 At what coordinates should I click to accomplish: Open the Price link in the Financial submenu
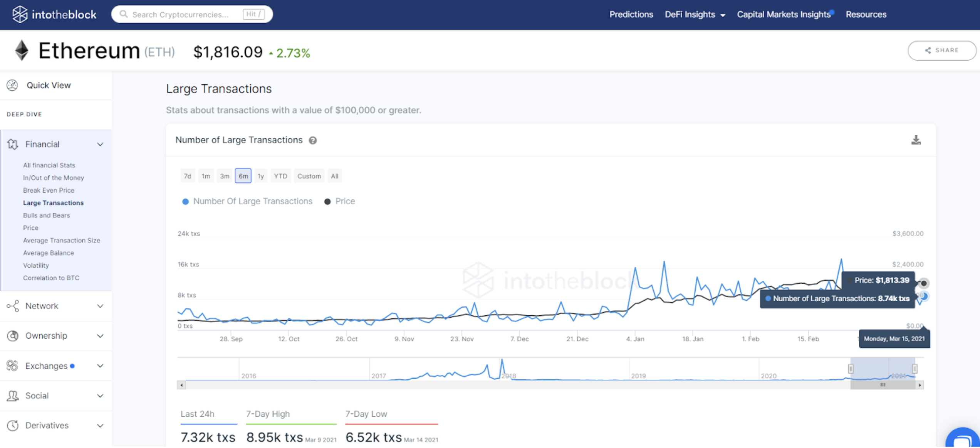[x=30, y=228]
